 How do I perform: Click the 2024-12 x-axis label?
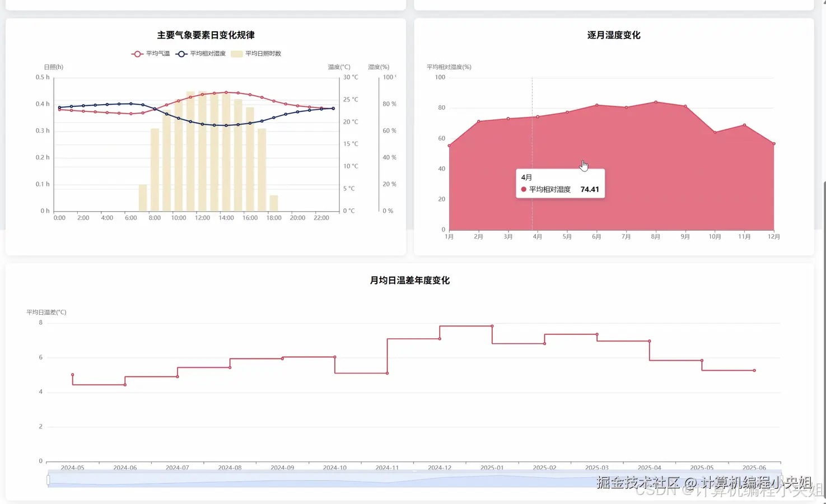[x=440, y=468]
